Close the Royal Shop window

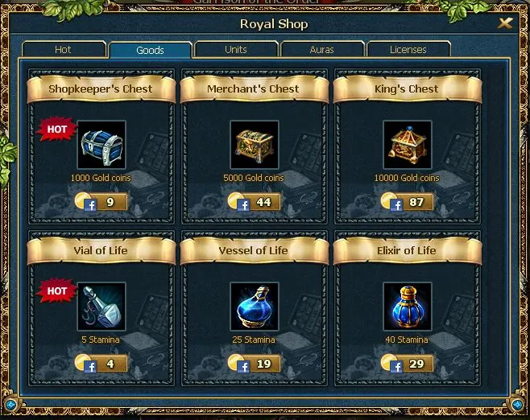click(505, 23)
